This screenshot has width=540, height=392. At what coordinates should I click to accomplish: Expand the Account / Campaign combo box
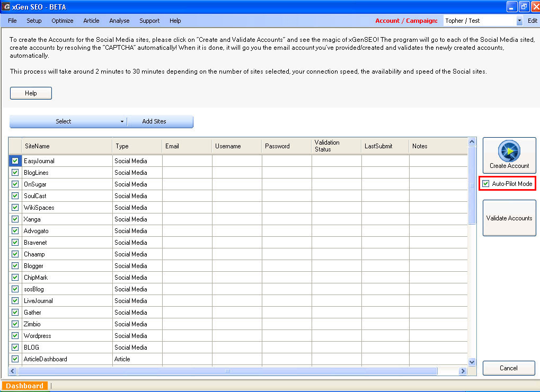point(519,21)
